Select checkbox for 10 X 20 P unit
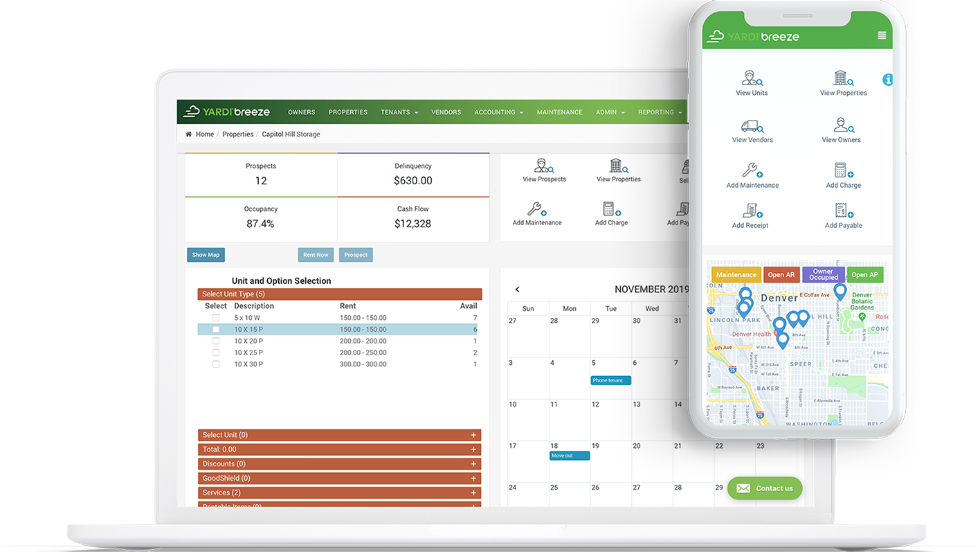 (216, 341)
